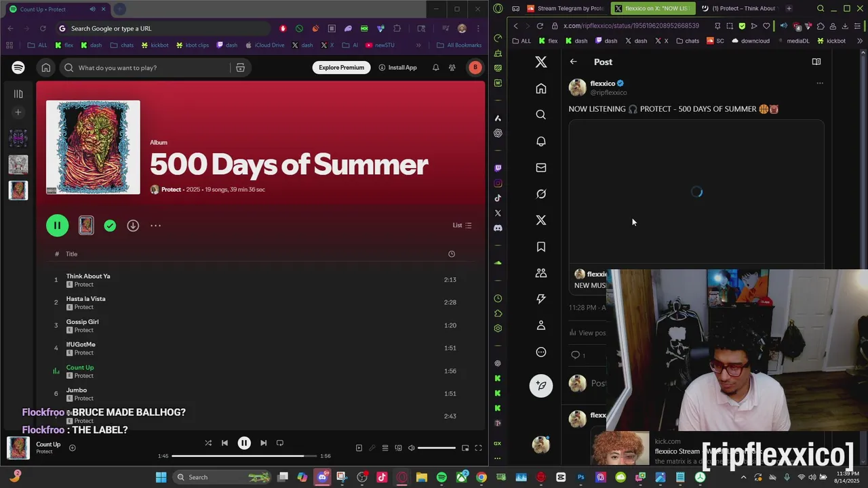Image resolution: width=868 pixels, height=488 pixels.
Task: Open the 500 Days of Summer cover art
Action: tap(93, 147)
